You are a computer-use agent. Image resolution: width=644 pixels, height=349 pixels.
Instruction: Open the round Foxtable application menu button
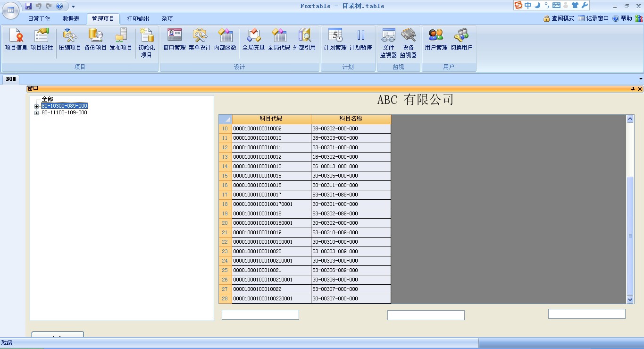(11, 10)
